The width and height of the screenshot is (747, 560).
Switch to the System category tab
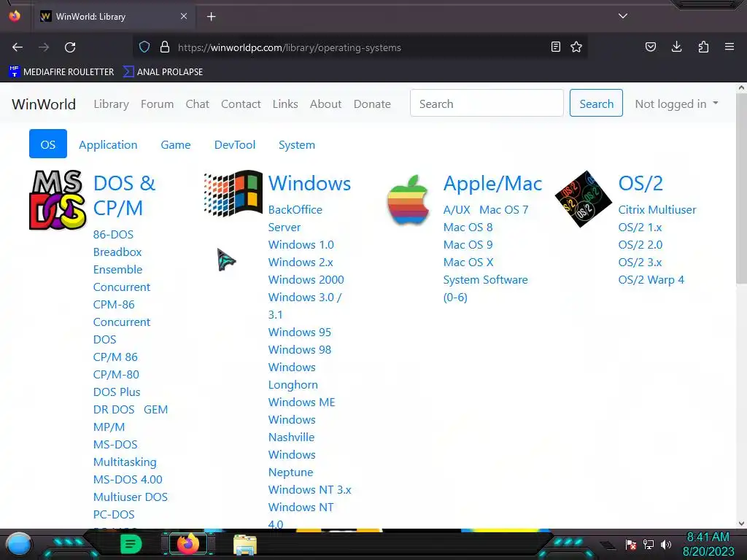(x=297, y=145)
